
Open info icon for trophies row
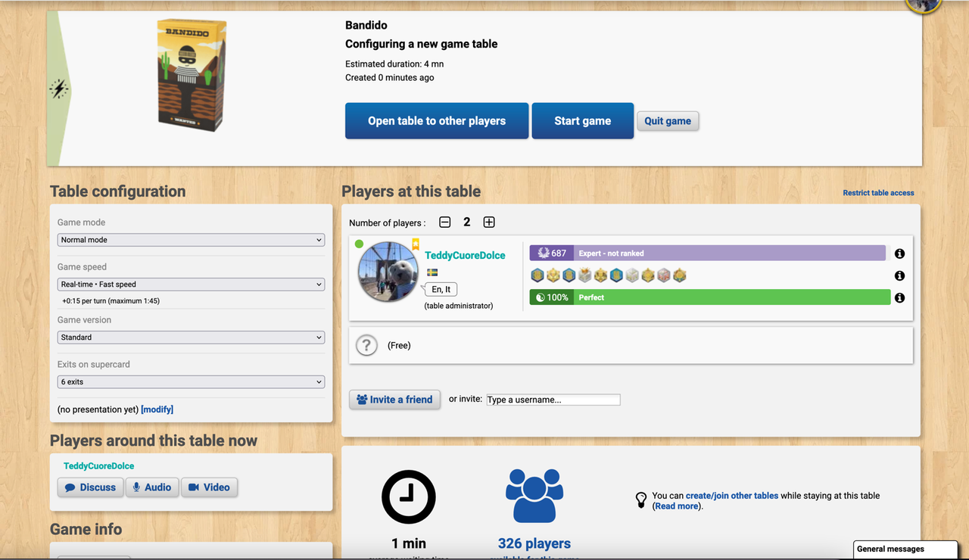click(899, 276)
